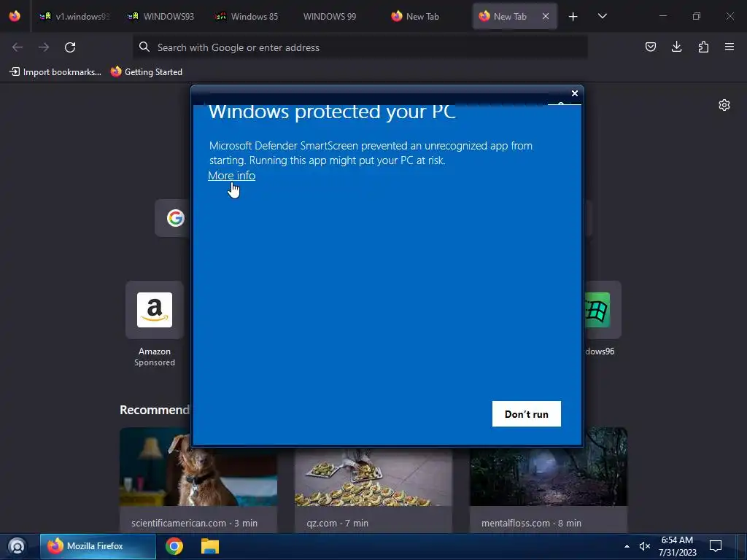This screenshot has height=560, width=747.
Task: Close the active New Tab tab
Action: tap(546, 16)
